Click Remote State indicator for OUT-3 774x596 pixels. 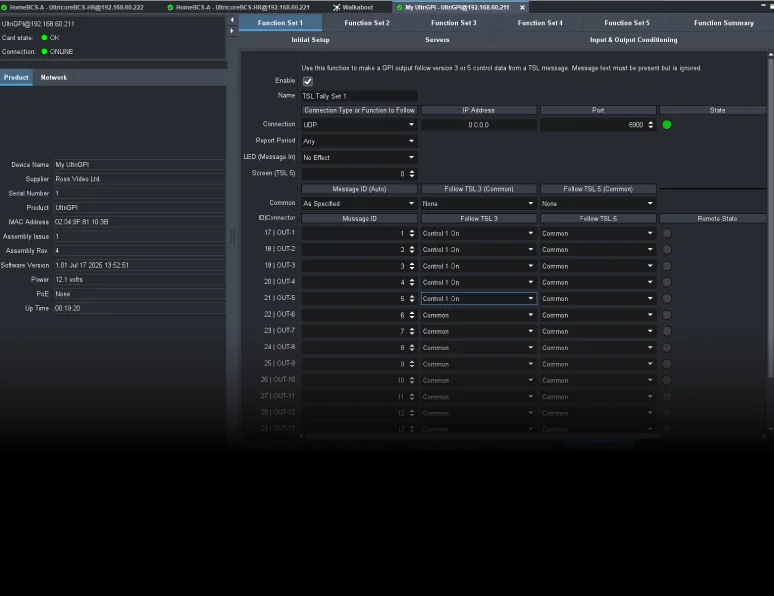click(666, 266)
